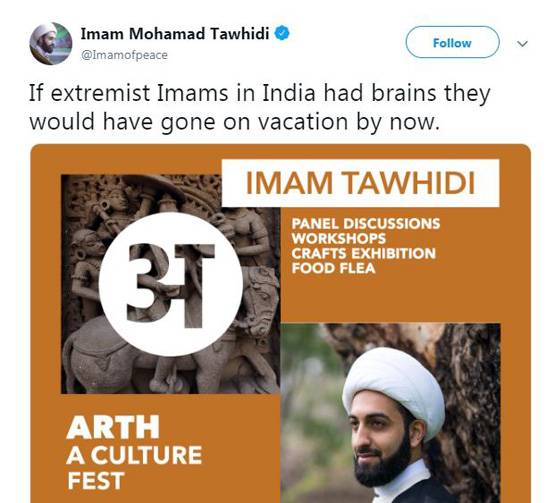Image resolution: width=555 pixels, height=503 pixels.
Task: Click the FOOD FLEA line
Action: [333, 268]
